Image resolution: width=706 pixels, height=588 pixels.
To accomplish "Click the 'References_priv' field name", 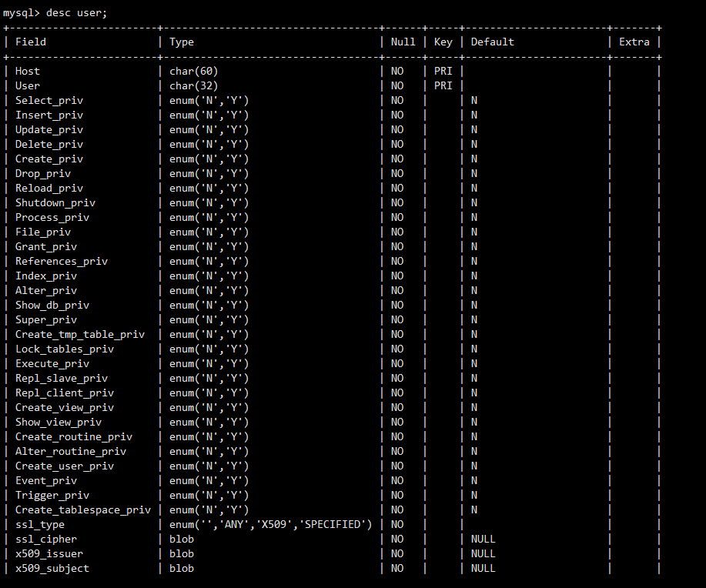I will point(62,261).
